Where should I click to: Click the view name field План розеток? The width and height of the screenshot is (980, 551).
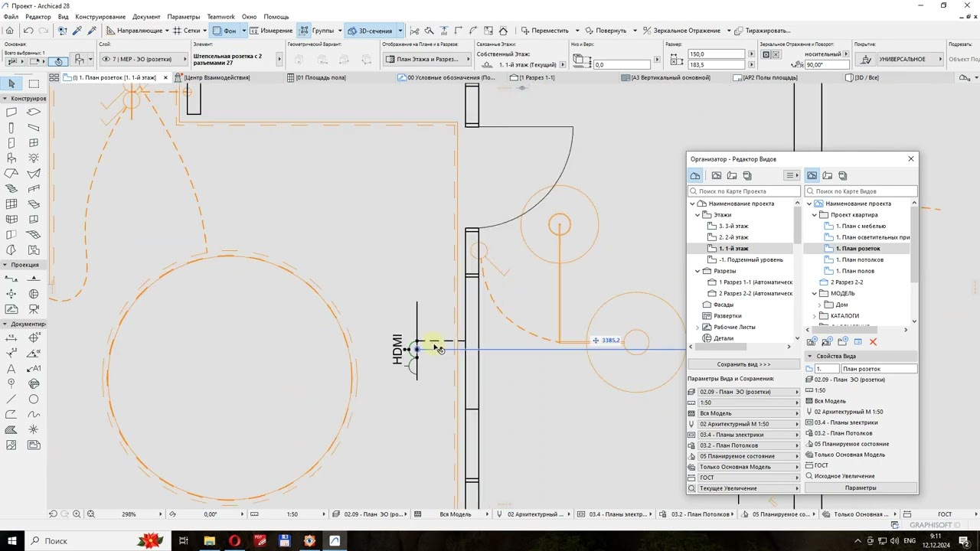[x=878, y=369]
